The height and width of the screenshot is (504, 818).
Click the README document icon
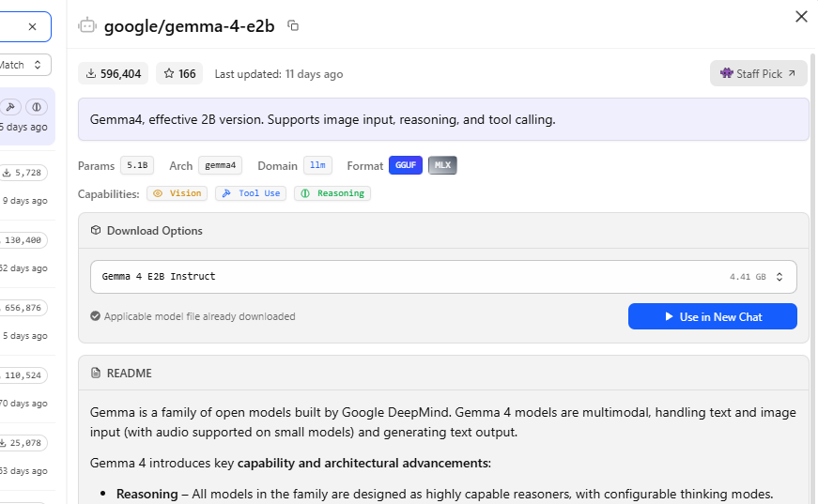(x=96, y=373)
